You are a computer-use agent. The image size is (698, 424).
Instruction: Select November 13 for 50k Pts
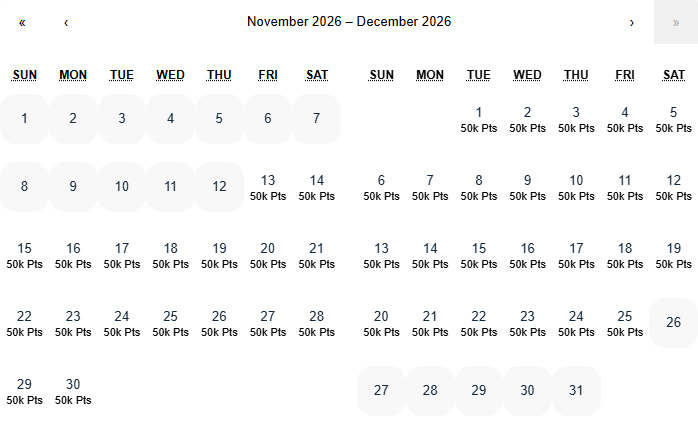(x=268, y=187)
